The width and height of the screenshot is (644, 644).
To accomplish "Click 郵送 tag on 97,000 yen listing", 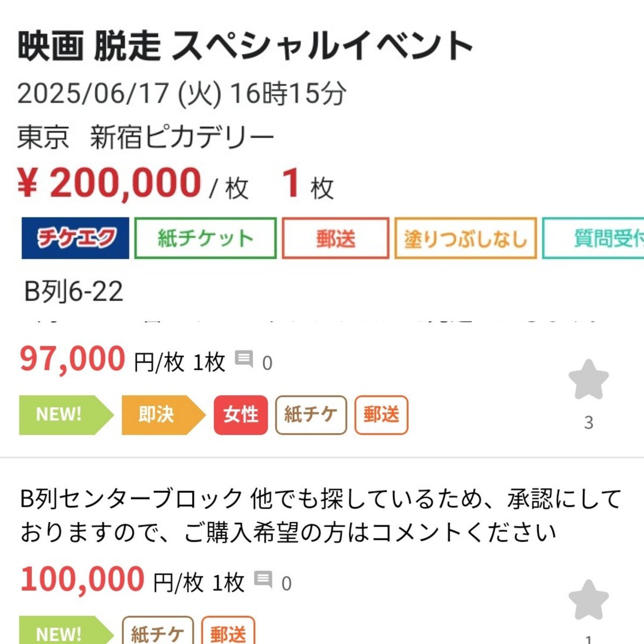I will click(382, 415).
